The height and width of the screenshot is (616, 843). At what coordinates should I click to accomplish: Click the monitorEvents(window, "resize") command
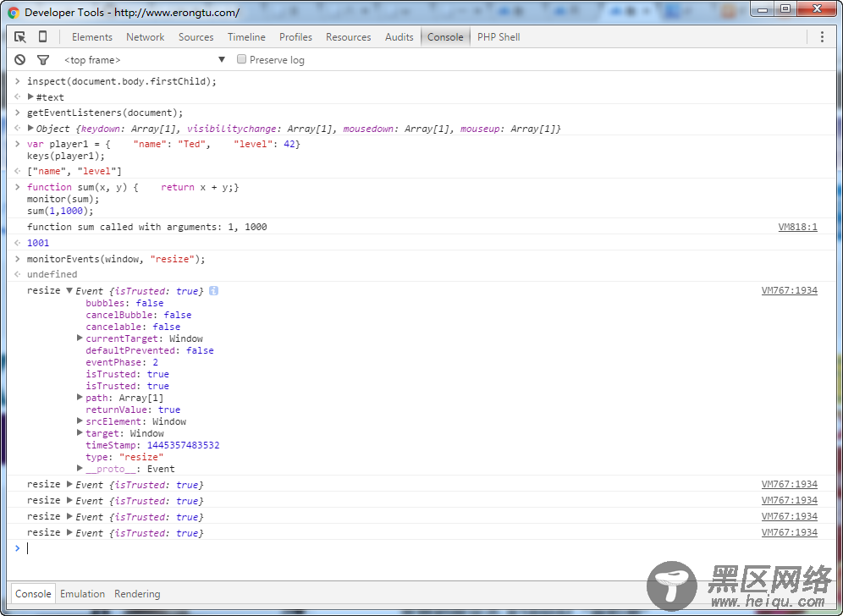pyautogui.click(x=116, y=259)
